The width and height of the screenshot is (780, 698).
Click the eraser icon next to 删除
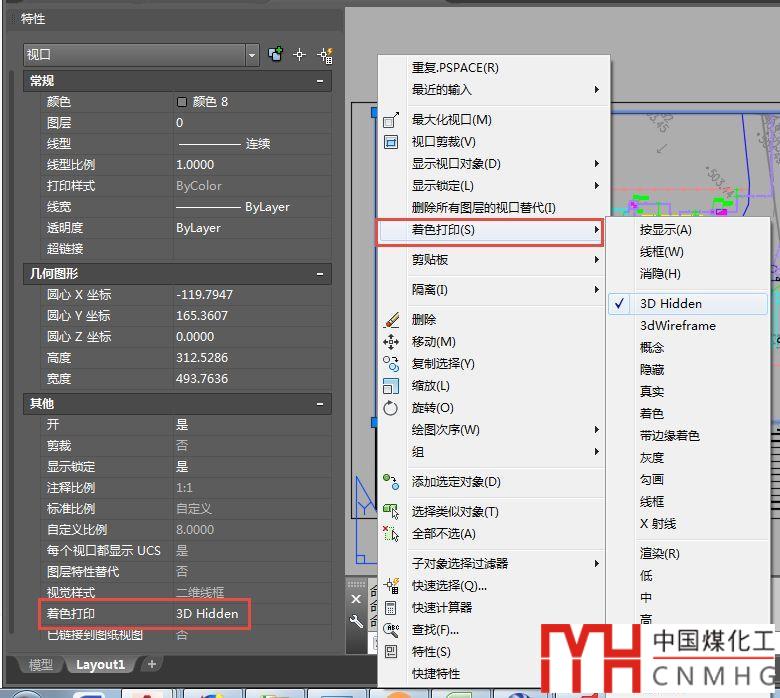click(391, 320)
